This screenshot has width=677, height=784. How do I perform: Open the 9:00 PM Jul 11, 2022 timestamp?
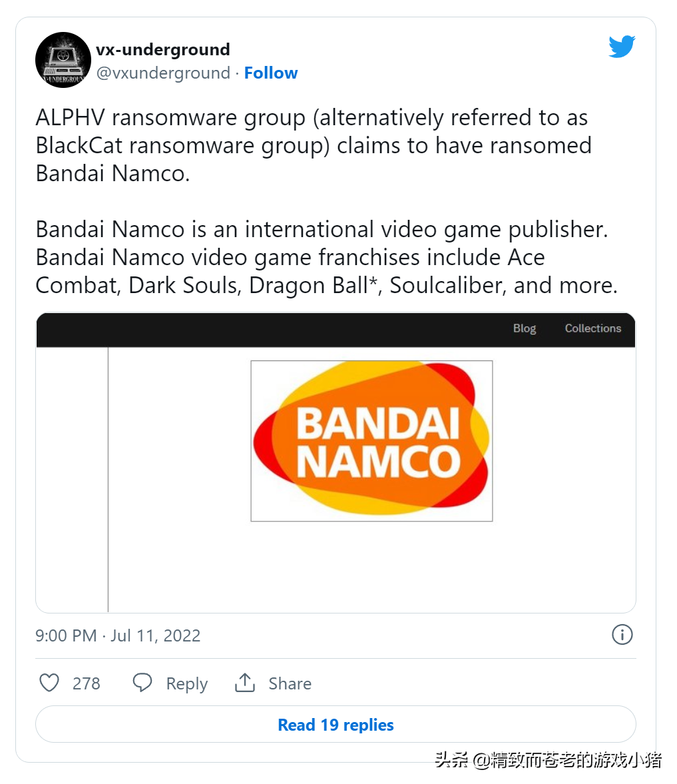[118, 635]
